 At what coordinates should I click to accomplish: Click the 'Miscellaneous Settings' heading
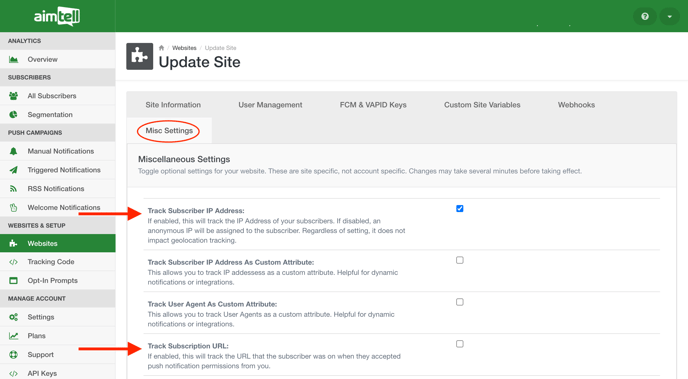tap(184, 159)
